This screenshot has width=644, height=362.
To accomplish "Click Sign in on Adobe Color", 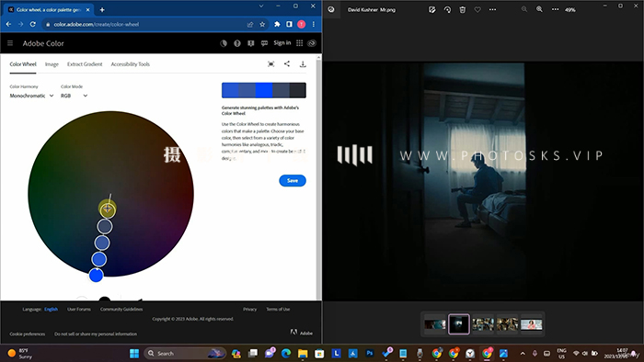I will pos(282,42).
